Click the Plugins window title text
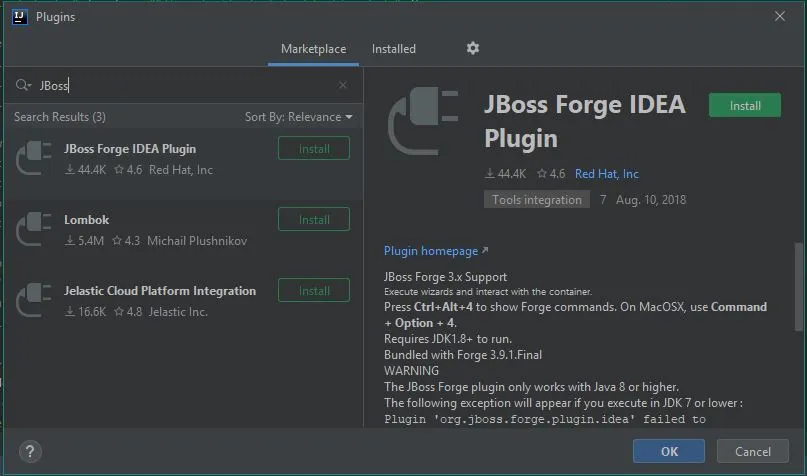This screenshot has height=476, width=807. 56,17
